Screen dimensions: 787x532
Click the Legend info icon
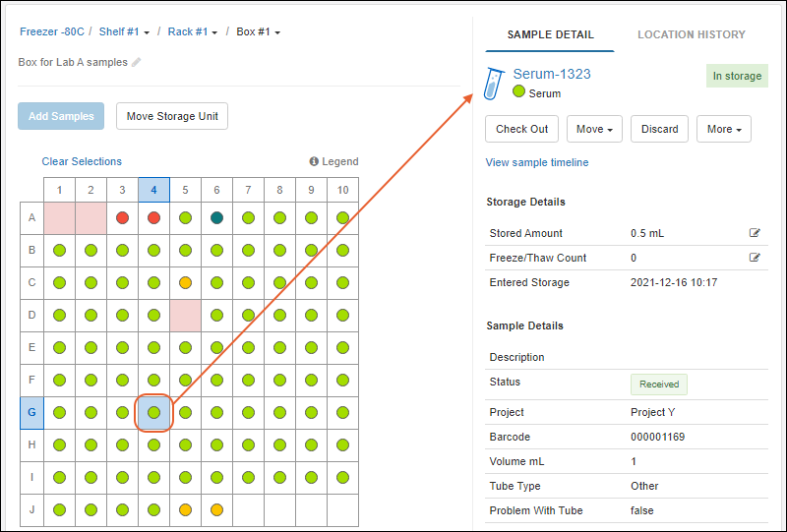[x=314, y=161]
